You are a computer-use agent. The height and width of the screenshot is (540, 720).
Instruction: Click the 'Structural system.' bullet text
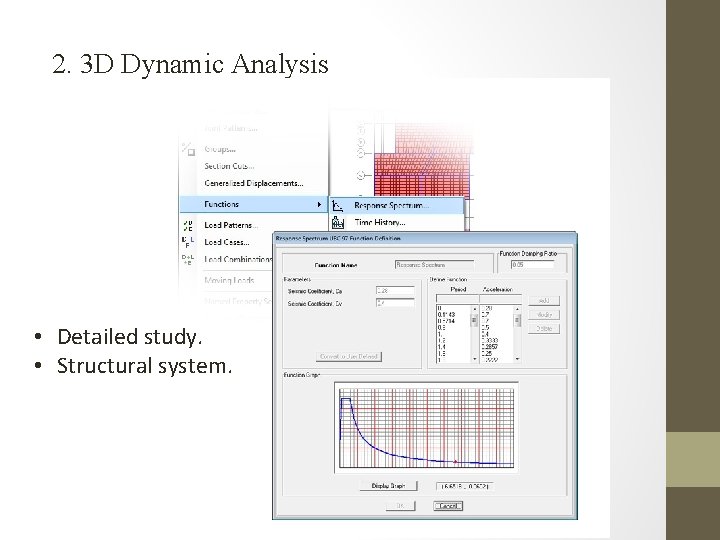(145, 366)
